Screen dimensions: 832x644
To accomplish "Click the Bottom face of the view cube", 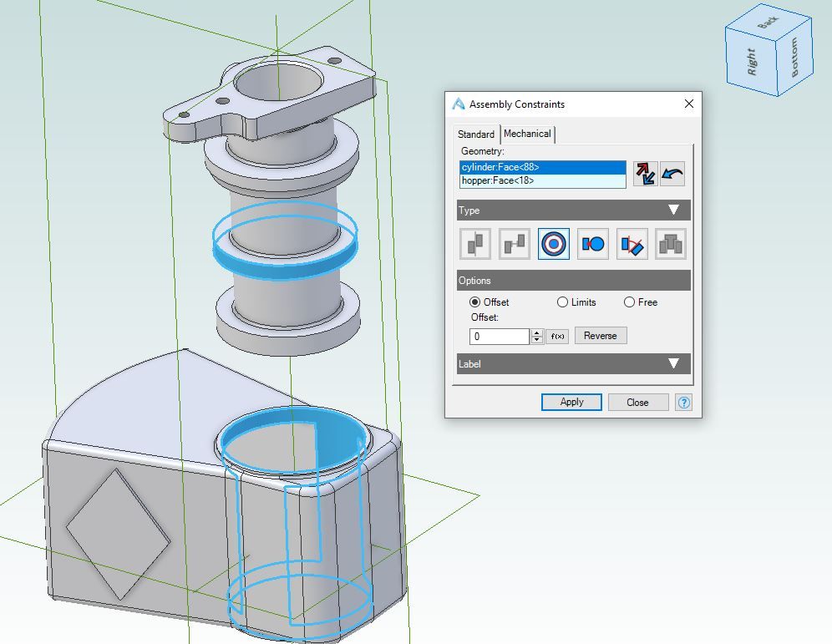I will click(794, 58).
